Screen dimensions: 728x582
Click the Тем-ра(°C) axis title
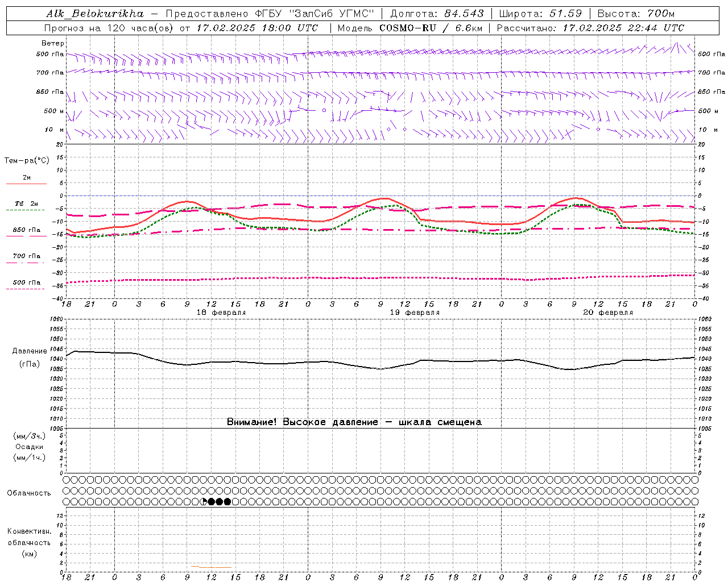(x=27, y=161)
